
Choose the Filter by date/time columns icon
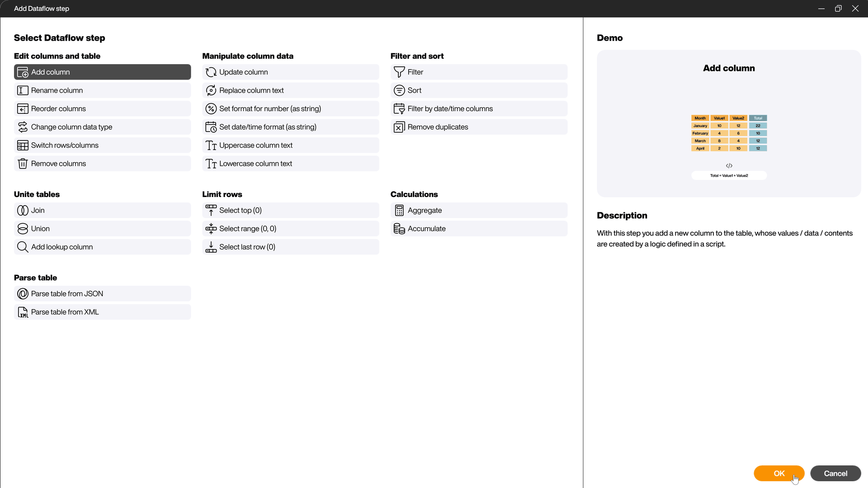(399, 109)
